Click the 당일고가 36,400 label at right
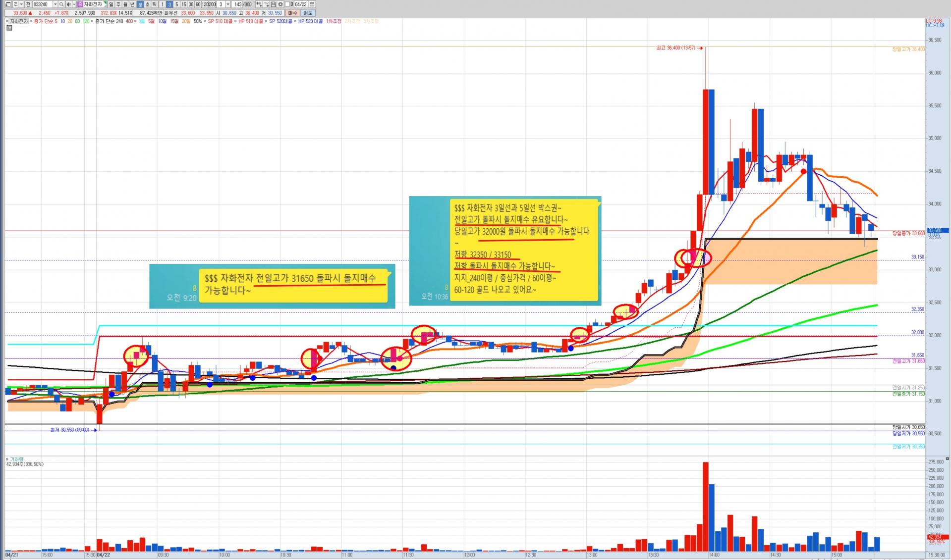 pyautogui.click(x=908, y=50)
